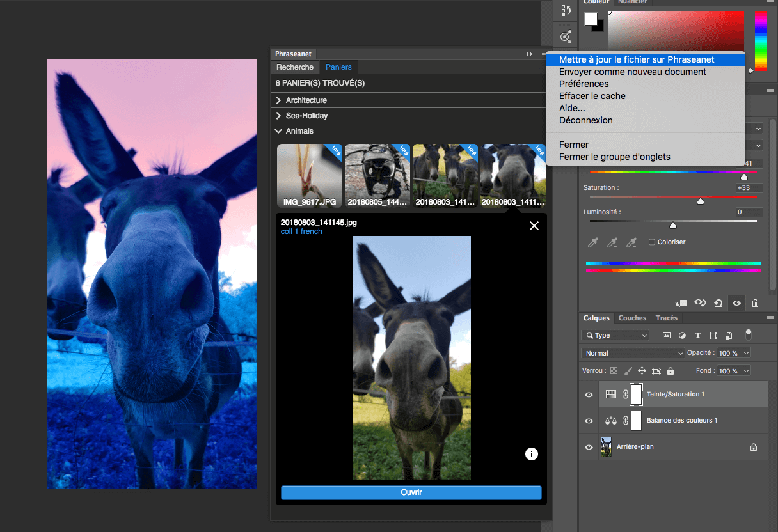The width and height of the screenshot is (778, 532).
Task: Select the IMG_9617.JPG thumbnail
Action: 309,173
